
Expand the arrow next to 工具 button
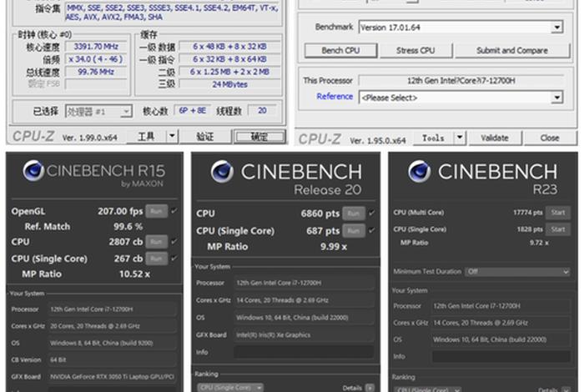pyautogui.click(x=172, y=137)
